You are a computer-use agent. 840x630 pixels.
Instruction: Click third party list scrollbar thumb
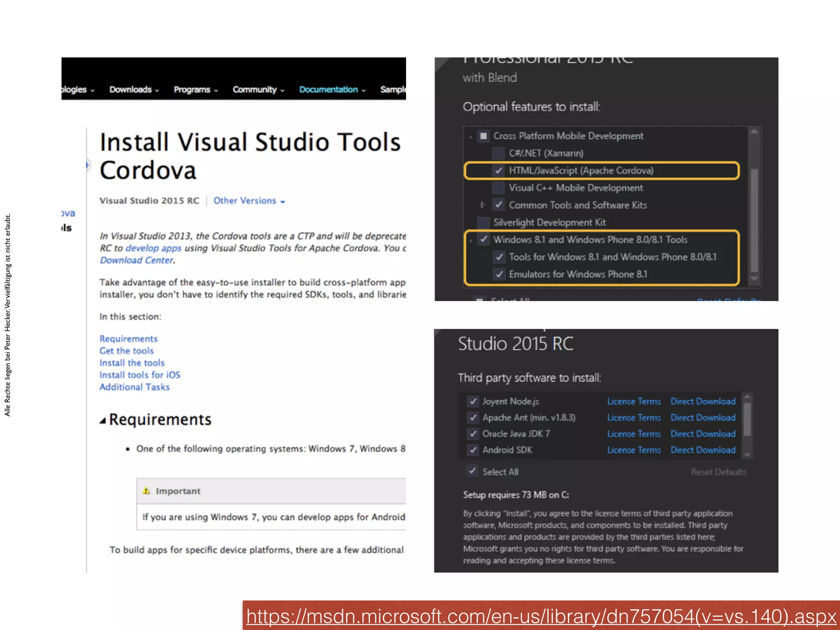(747, 419)
